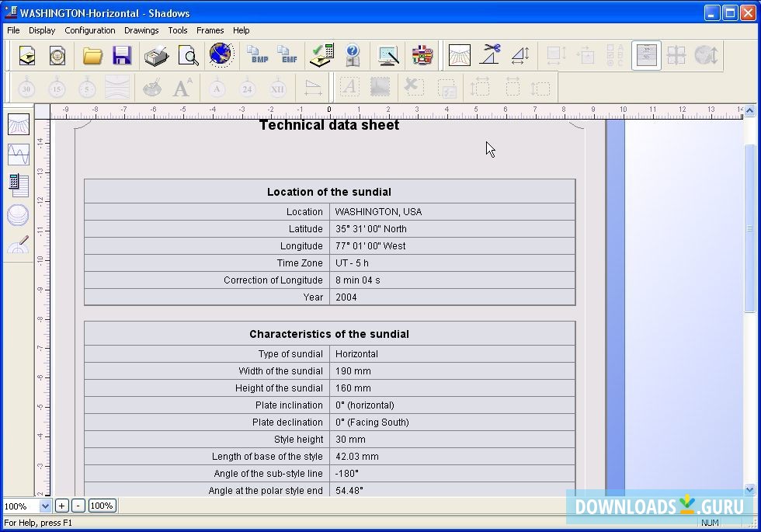
Task: Zoom in with the plus button
Action: [61, 506]
